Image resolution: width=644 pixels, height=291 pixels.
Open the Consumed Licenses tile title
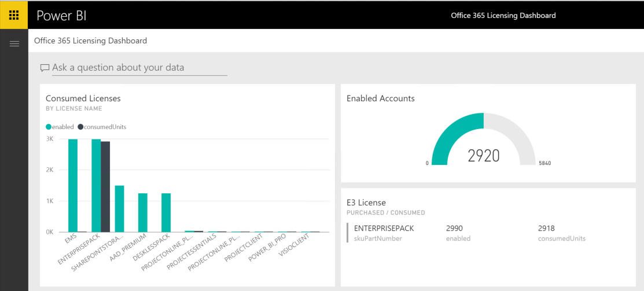point(83,98)
